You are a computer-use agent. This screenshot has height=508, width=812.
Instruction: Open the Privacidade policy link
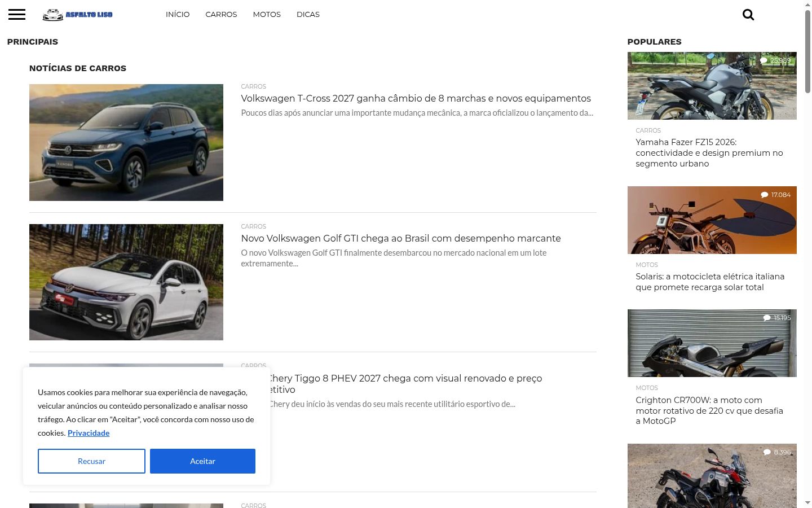(x=89, y=433)
